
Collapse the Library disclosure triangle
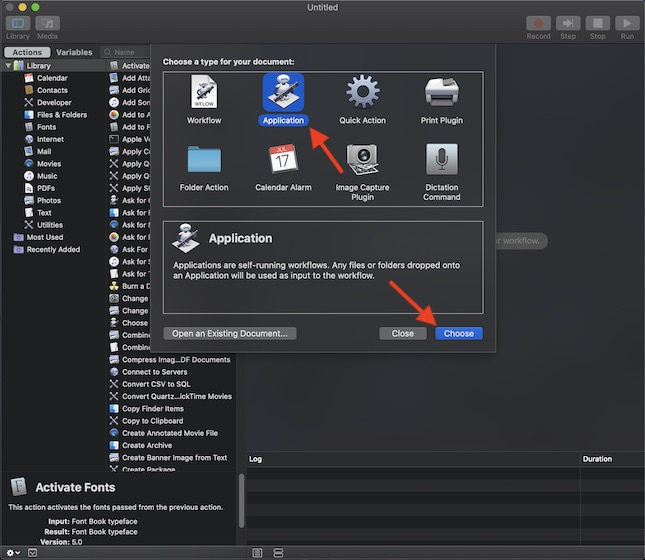click(x=8, y=66)
